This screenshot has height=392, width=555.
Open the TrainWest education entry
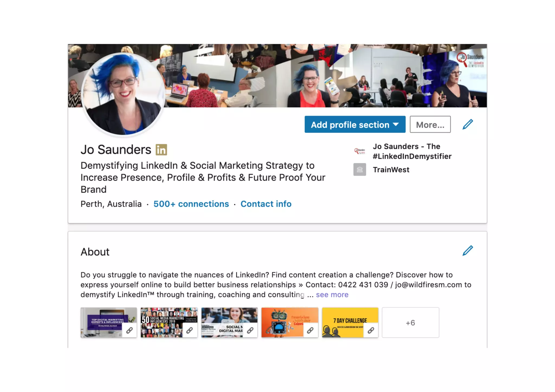(x=391, y=170)
